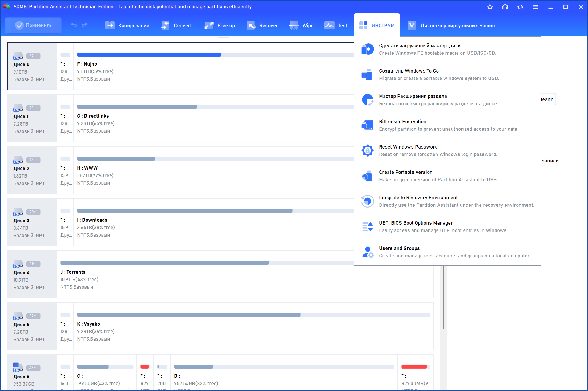Choose Создатель Windows To Go
The image size is (588, 391).
[x=447, y=75]
